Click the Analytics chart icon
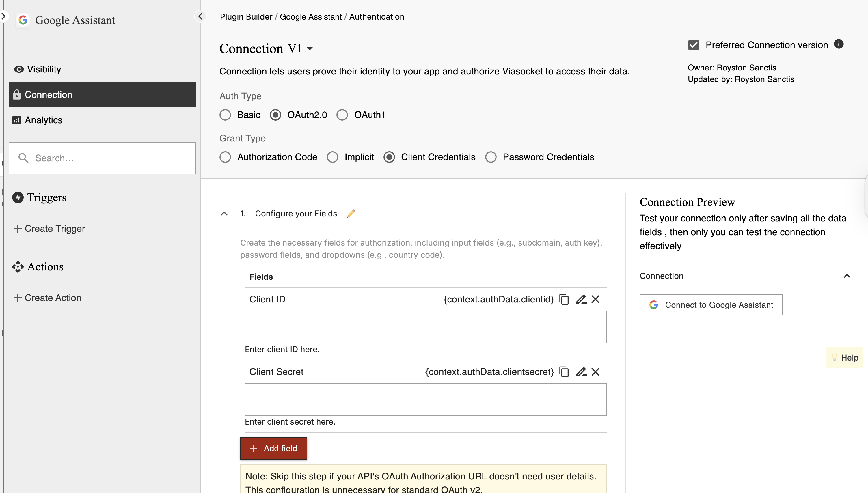 coord(16,120)
